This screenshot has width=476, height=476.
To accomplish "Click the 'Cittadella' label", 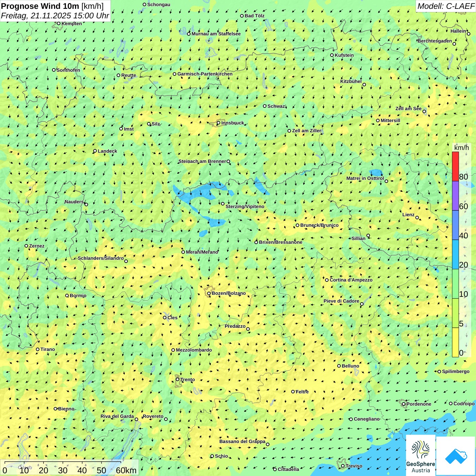I will click(x=288, y=469).
